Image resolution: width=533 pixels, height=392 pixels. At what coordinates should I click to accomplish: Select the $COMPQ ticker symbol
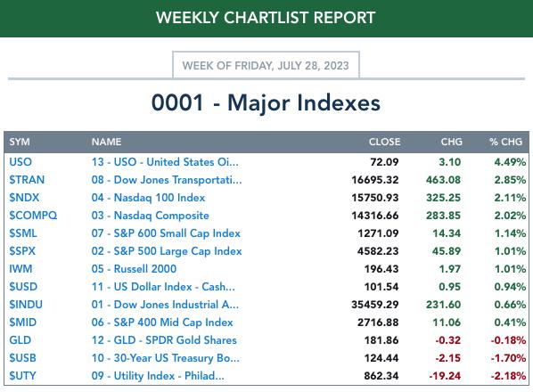(x=33, y=216)
